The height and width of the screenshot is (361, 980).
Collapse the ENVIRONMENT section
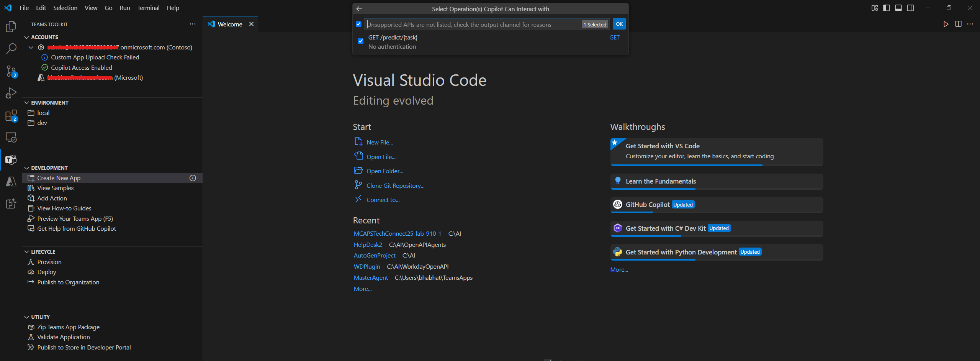(27, 103)
